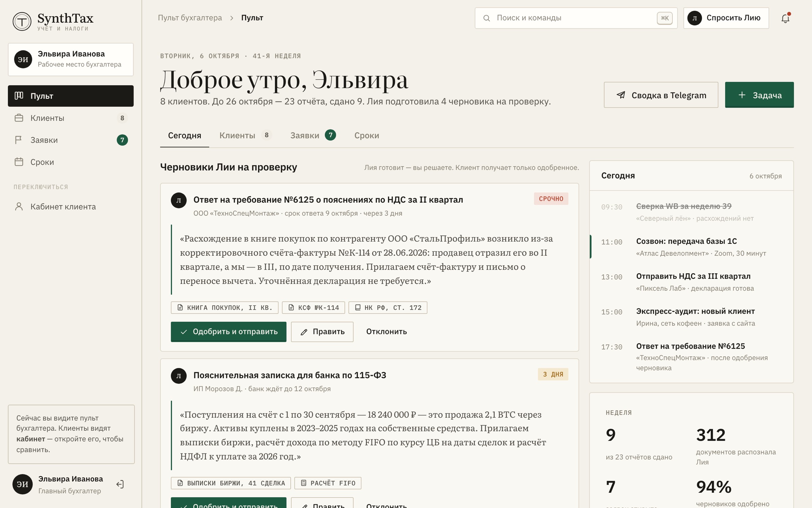
Task: Open the КСФ №К-114 attachment
Action: 313,308
